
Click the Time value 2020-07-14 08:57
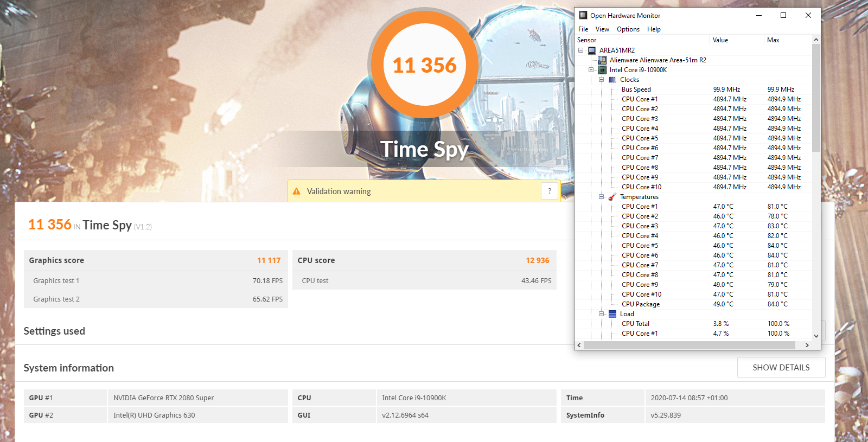tap(689, 398)
